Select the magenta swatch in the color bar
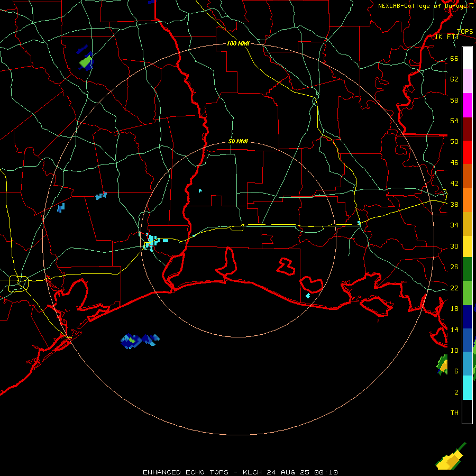476x476 pixels. [x=467, y=105]
